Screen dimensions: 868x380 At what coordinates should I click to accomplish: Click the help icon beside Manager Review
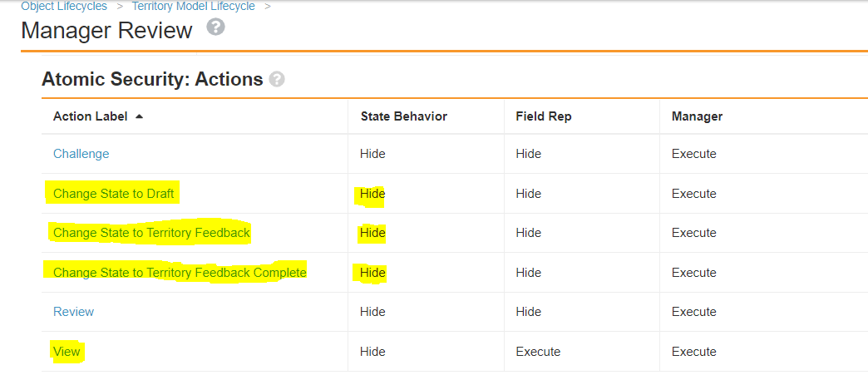click(216, 28)
